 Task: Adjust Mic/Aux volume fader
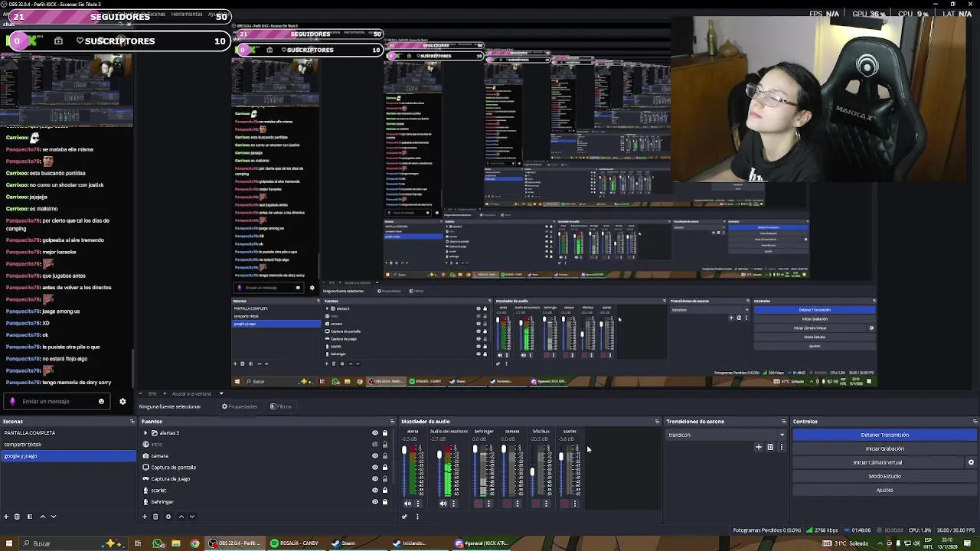[x=533, y=471]
